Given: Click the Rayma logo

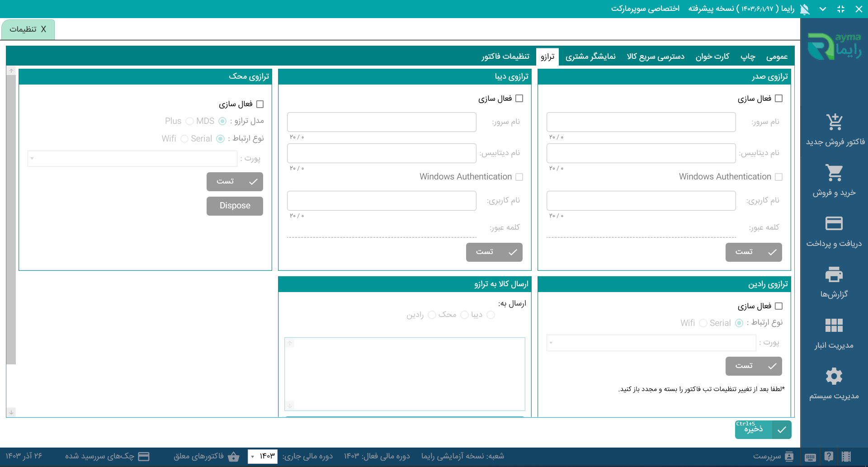Looking at the screenshot, I should coord(835,46).
